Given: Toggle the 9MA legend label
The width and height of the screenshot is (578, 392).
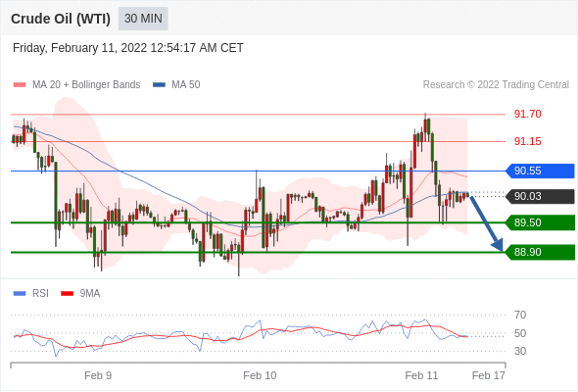Looking at the screenshot, I should pyautogui.click(x=90, y=294).
